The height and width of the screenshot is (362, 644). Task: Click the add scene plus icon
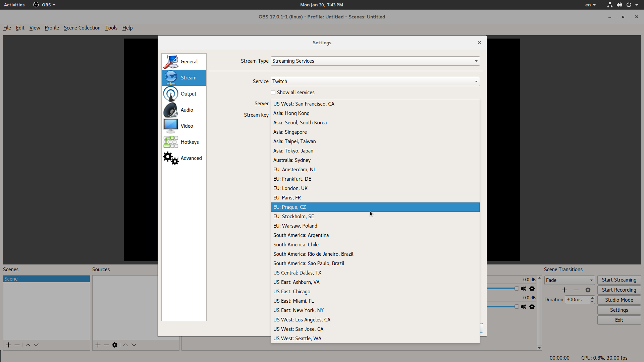9,345
